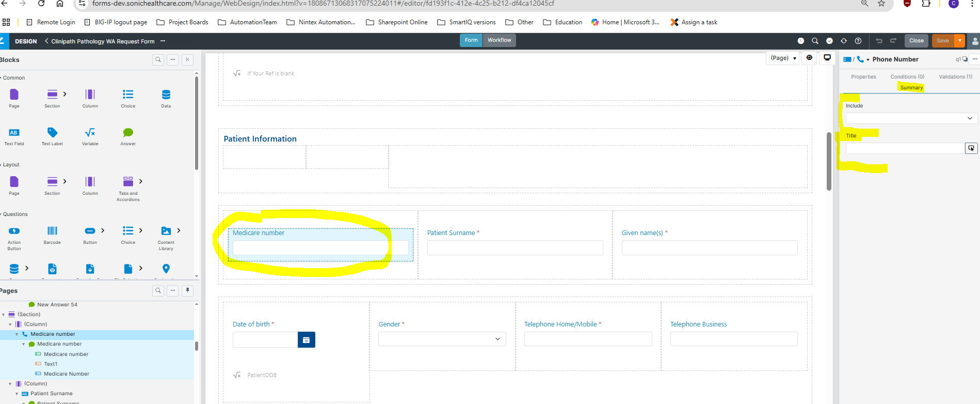This screenshot has width=980, height=404.
Task: Collapse the Medicare number tree node
Action: pos(17,334)
